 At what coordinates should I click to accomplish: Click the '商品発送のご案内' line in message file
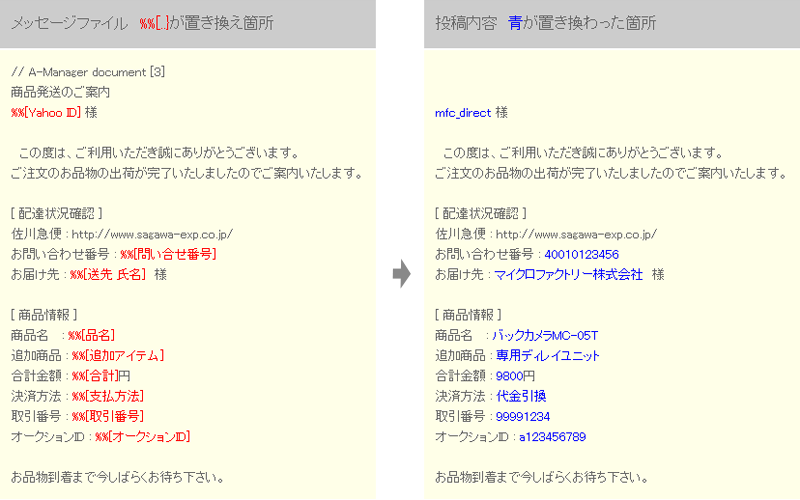(60, 92)
